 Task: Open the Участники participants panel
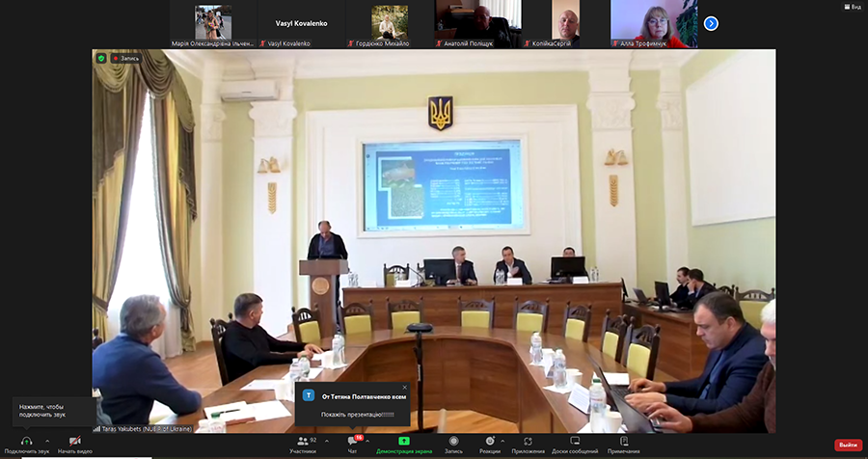pyautogui.click(x=303, y=444)
